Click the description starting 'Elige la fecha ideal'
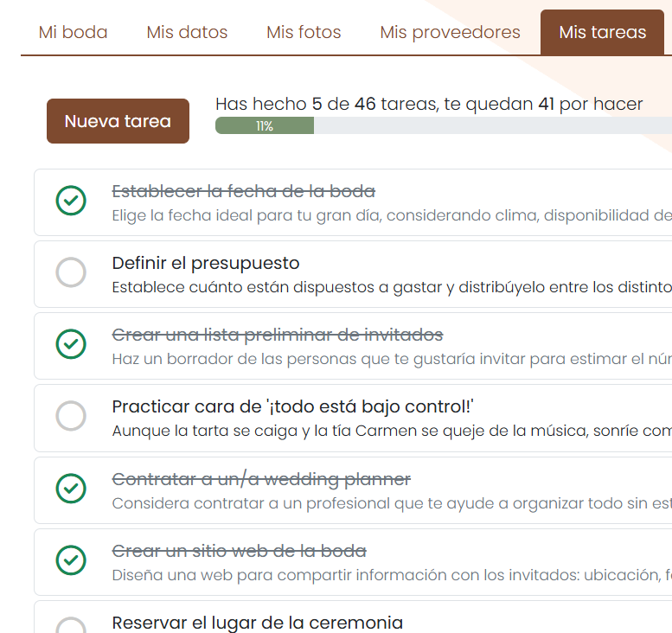Screen dimensions: 672x633 click(x=392, y=215)
